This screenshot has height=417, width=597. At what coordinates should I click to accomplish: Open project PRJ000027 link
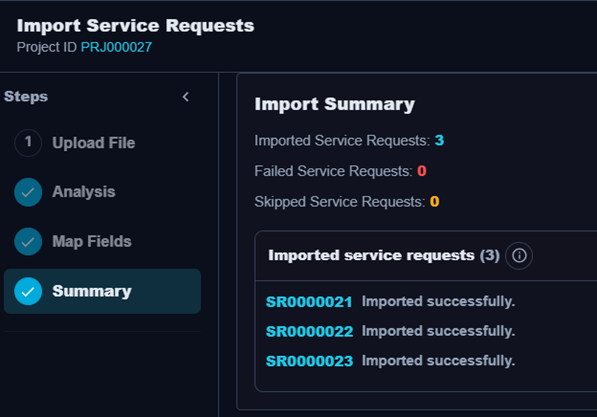click(x=117, y=47)
